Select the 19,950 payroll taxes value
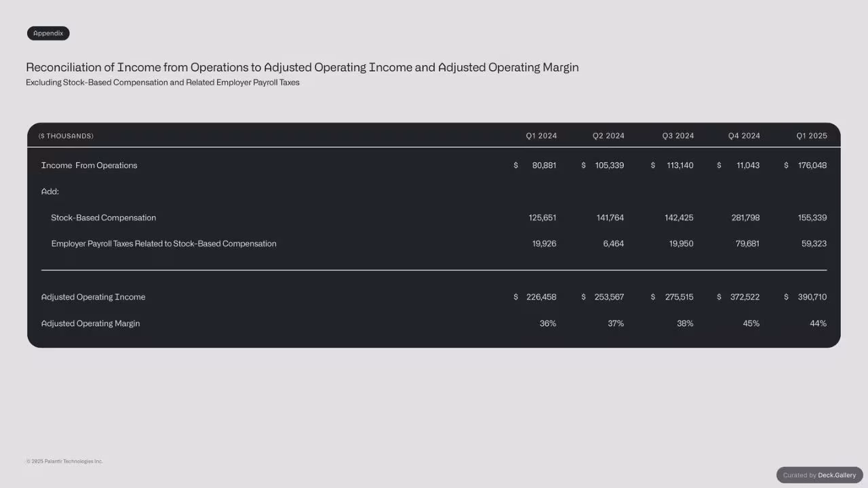This screenshot has width=868, height=488. [x=682, y=244]
